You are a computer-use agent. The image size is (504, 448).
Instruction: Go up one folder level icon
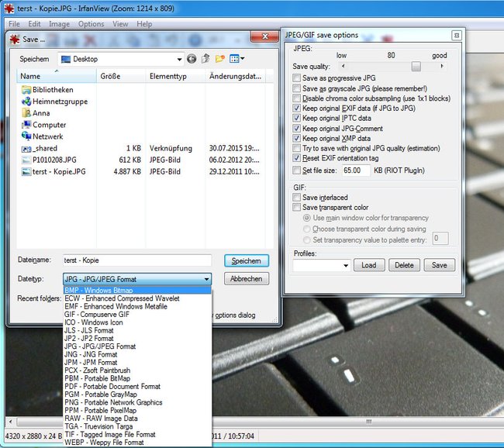point(205,59)
